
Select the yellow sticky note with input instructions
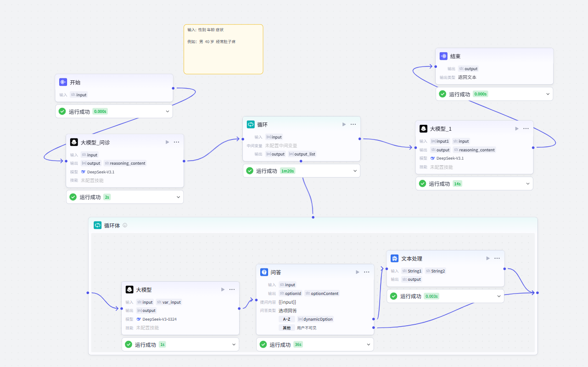(x=224, y=49)
